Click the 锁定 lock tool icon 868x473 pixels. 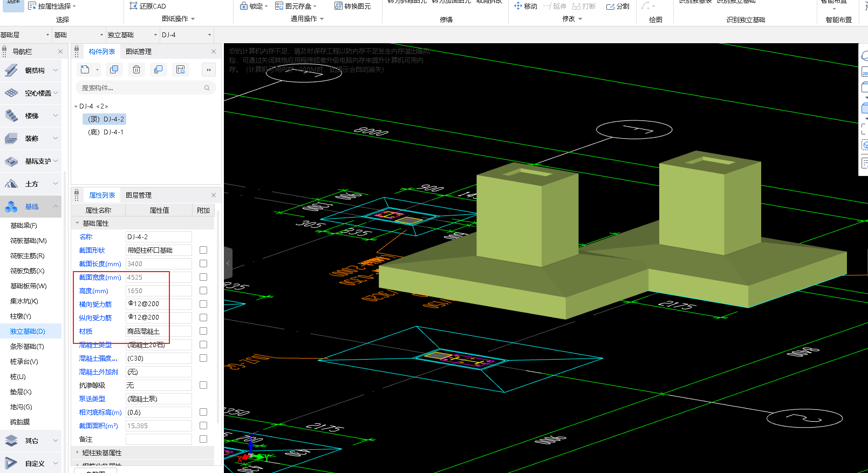click(244, 6)
